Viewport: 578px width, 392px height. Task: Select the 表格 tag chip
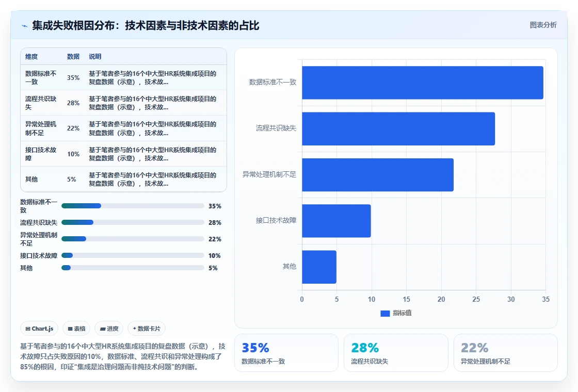pos(76,329)
